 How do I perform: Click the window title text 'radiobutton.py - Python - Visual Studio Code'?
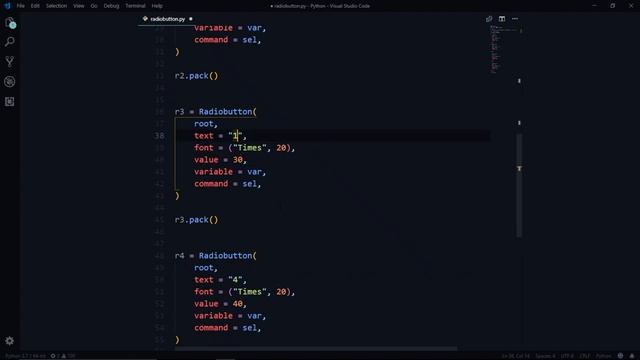322,6
